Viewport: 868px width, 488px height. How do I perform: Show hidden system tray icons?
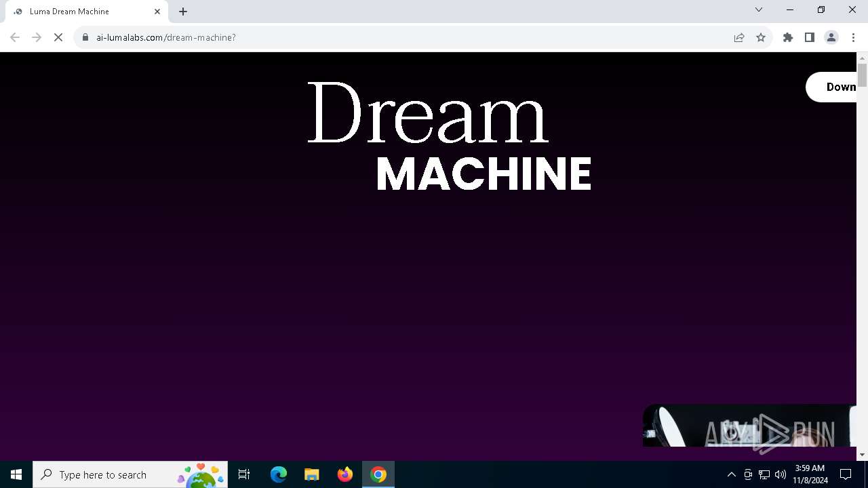tap(732, 474)
